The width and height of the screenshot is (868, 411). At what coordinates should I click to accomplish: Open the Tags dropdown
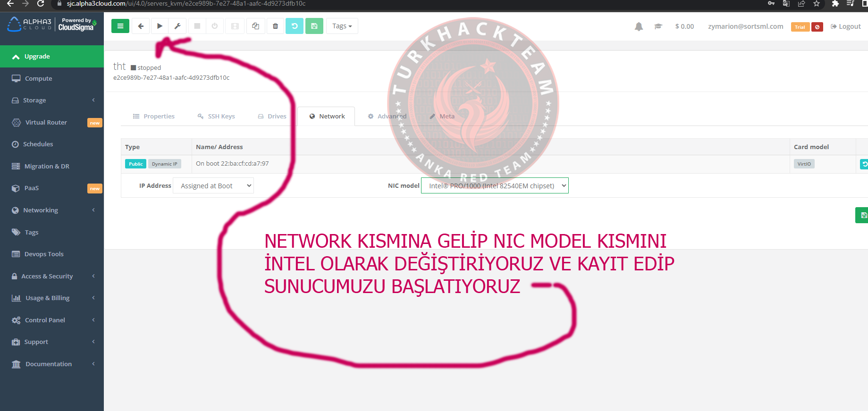coord(342,26)
